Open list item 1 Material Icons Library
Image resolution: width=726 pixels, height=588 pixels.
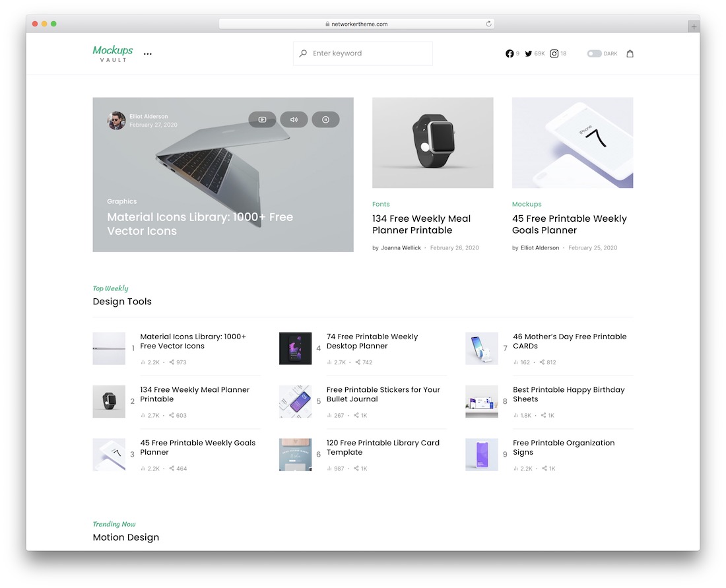pyautogui.click(x=193, y=341)
